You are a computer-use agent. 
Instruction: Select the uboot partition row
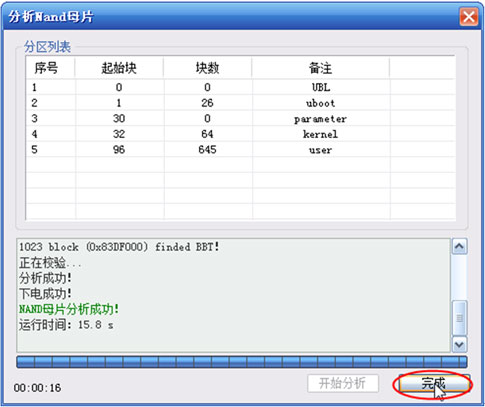(x=241, y=103)
